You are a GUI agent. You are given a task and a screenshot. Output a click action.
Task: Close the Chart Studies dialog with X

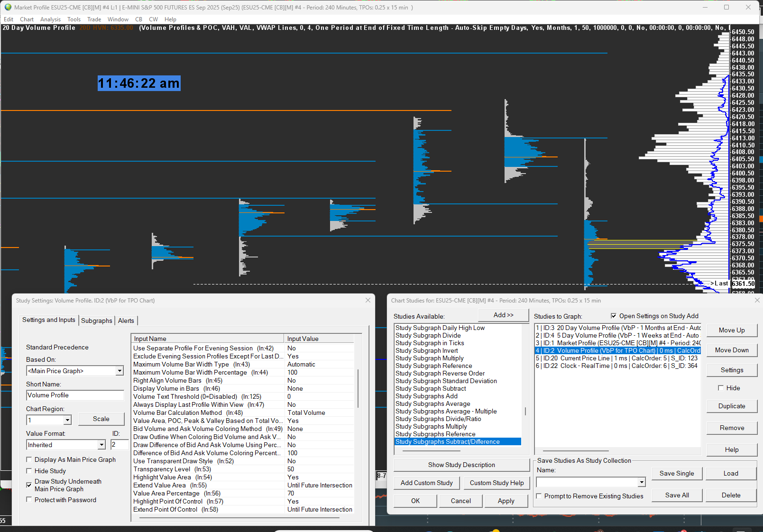(757, 300)
